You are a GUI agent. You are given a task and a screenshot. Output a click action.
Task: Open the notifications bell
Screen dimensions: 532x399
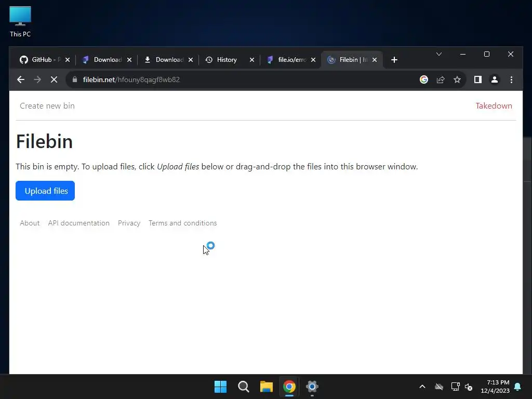tap(518, 387)
